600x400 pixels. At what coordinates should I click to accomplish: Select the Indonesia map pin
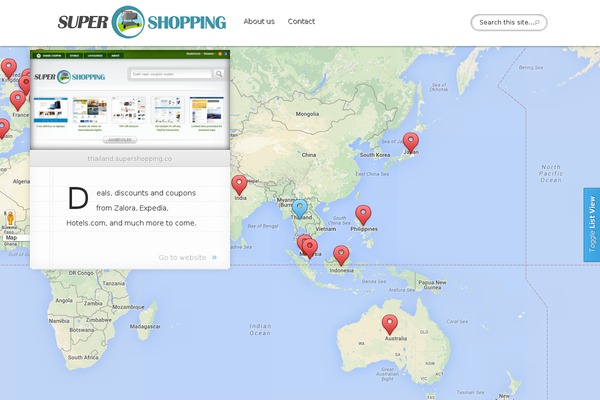(x=341, y=256)
